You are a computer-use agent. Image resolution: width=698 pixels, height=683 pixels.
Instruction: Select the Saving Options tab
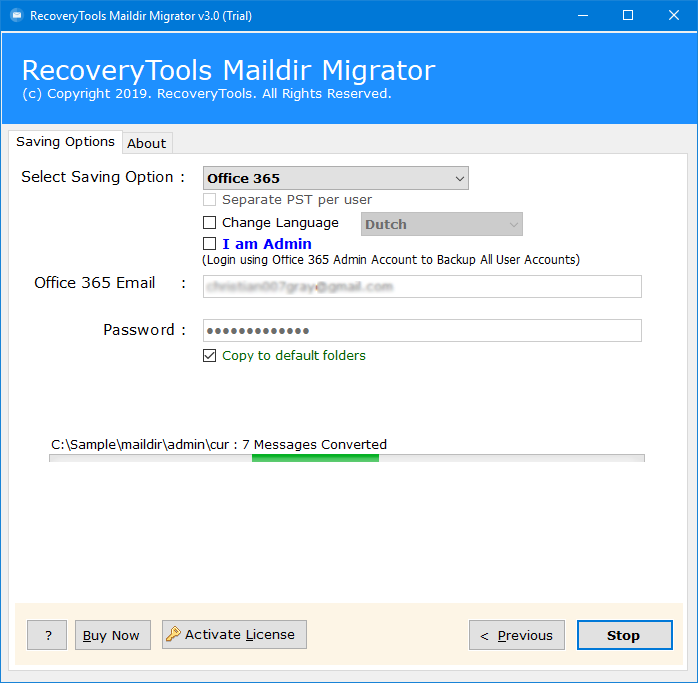(65, 142)
